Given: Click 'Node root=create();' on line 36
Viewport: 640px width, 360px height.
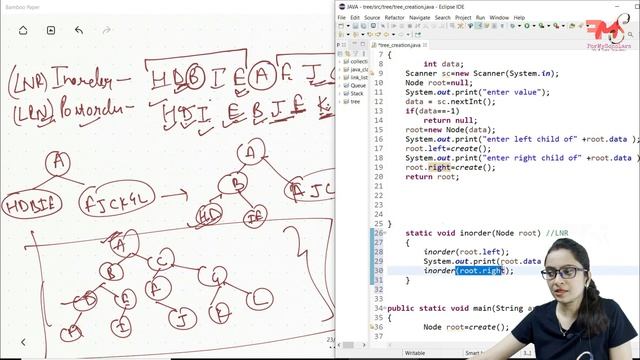Looking at the screenshot, I should pos(466,327).
